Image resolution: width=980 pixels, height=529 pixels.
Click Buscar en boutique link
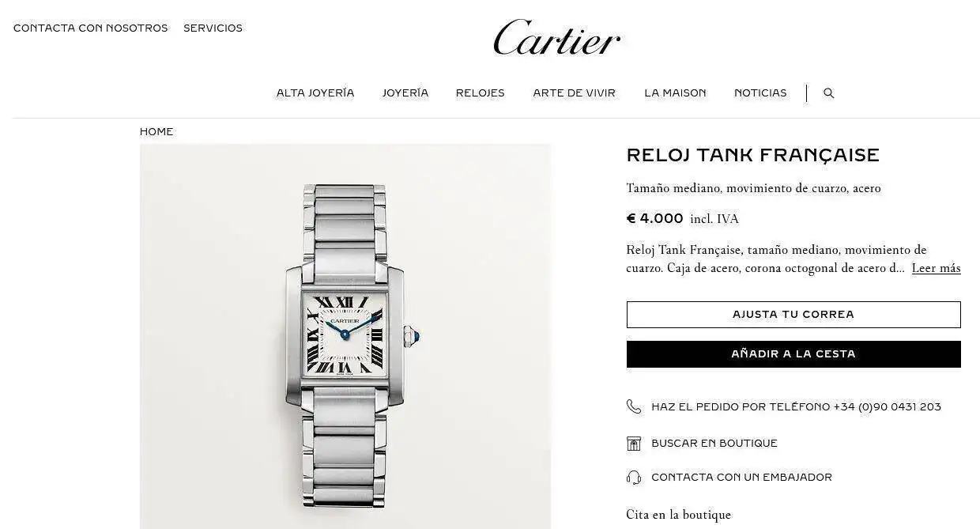714,444
